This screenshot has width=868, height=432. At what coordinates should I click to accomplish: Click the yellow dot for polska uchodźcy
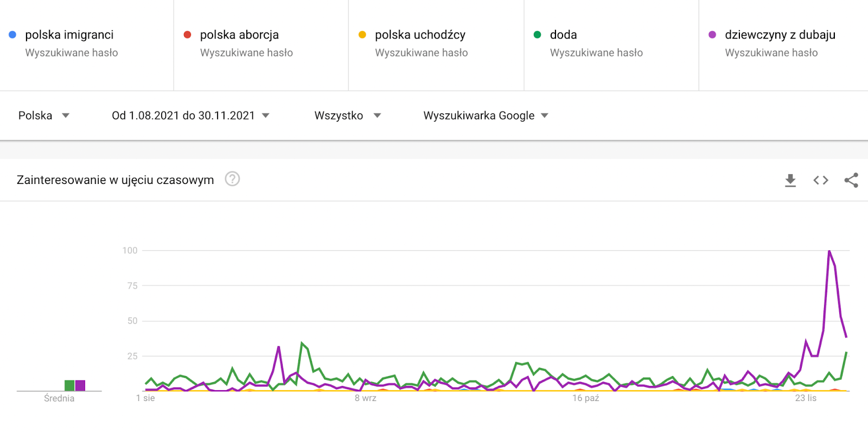pos(362,35)
